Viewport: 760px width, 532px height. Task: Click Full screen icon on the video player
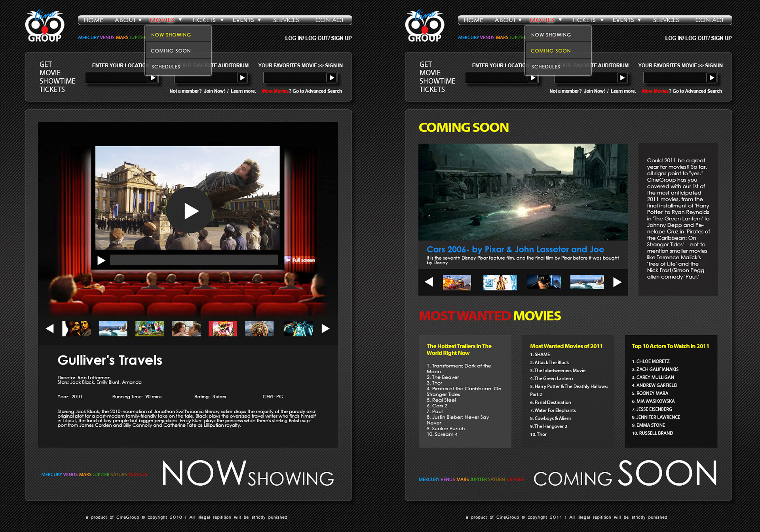[300, 260]
